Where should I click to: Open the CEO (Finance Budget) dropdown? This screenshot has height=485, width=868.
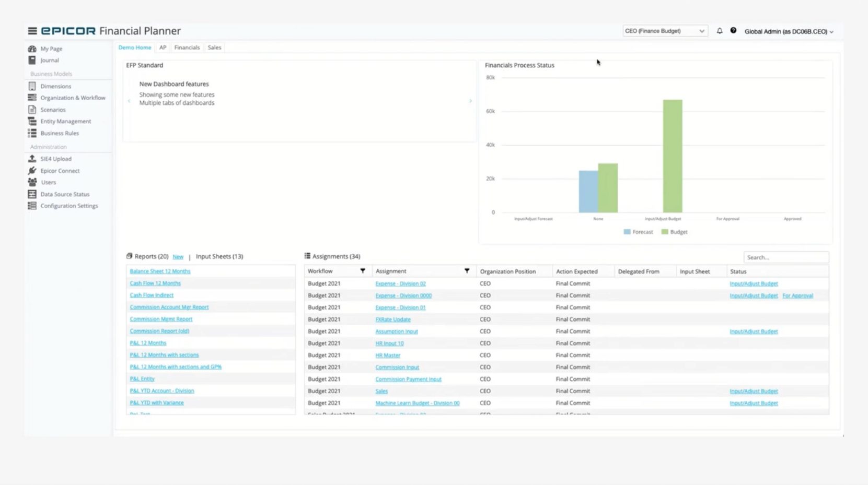[665, 31]
